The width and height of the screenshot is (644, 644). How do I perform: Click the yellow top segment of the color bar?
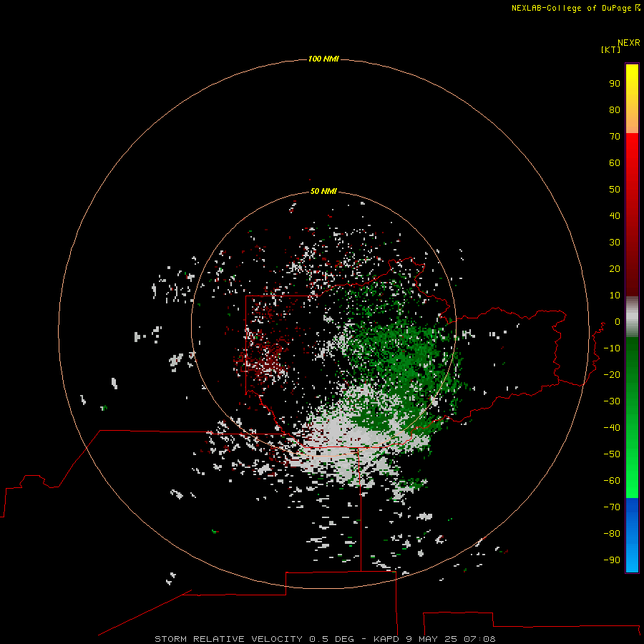pos(632,99)
